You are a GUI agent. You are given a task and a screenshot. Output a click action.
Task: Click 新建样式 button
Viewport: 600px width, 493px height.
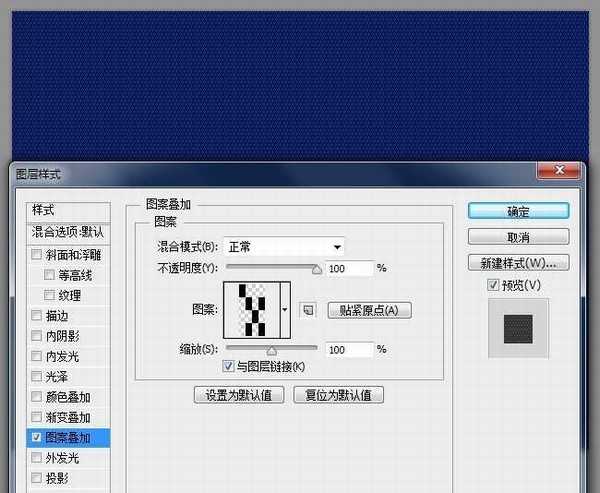click(x=518, y=263)
